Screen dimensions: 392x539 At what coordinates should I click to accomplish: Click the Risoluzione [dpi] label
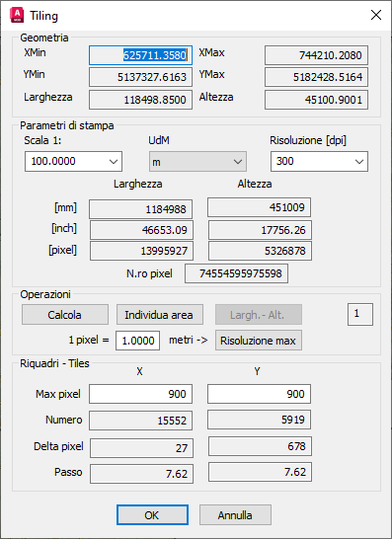pyautogui.click(x=308, y=140)
